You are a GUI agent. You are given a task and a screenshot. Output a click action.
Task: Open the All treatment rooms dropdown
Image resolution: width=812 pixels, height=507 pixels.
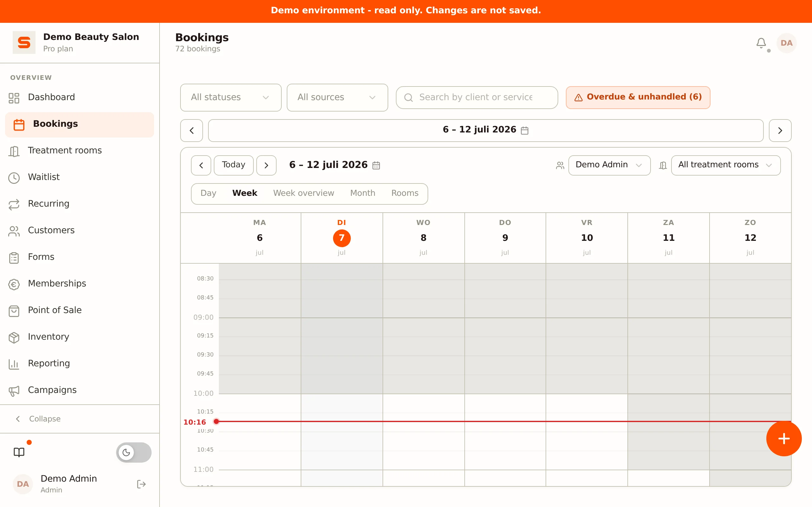[725, 165]
